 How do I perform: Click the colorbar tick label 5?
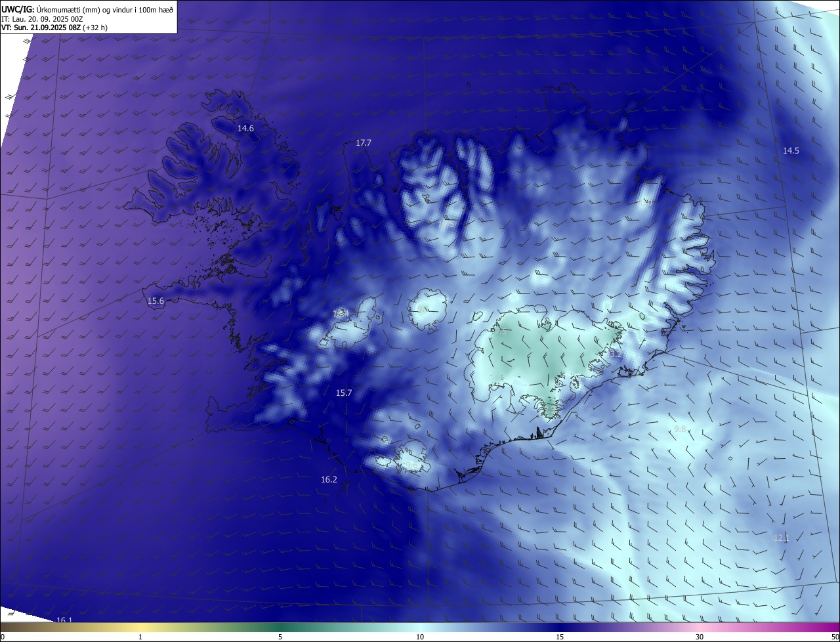click(280, 637)
